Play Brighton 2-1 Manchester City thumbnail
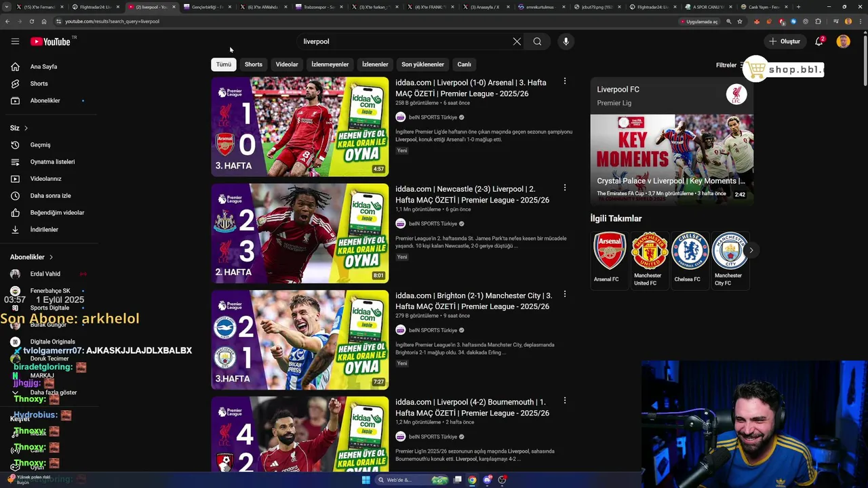This screenshot has height=488, width=868. tap(300, 340)
